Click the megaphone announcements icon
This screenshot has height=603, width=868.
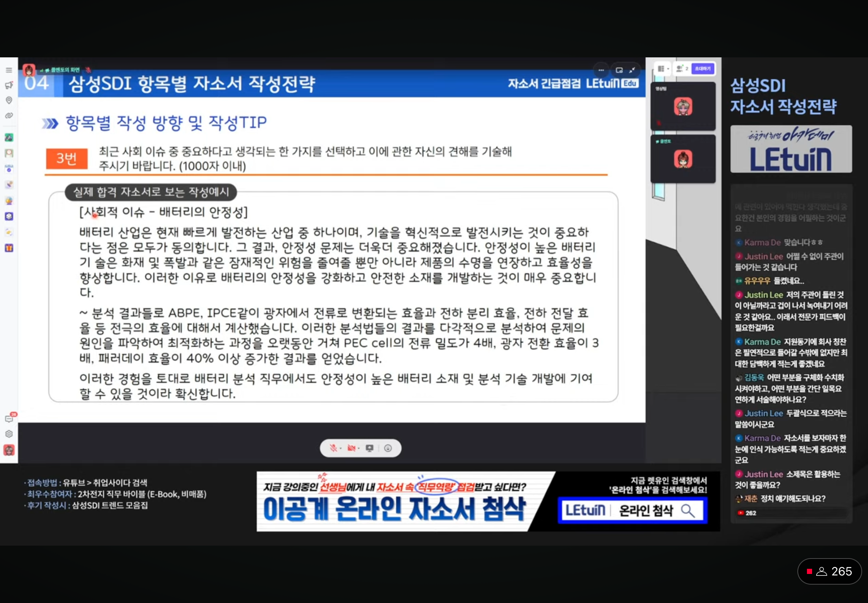point(9,85)
